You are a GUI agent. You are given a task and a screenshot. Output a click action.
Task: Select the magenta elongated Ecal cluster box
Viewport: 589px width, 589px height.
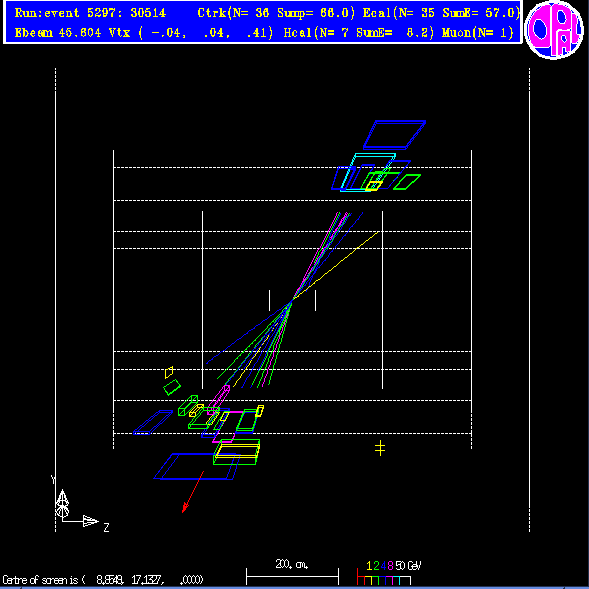[219, 400]
